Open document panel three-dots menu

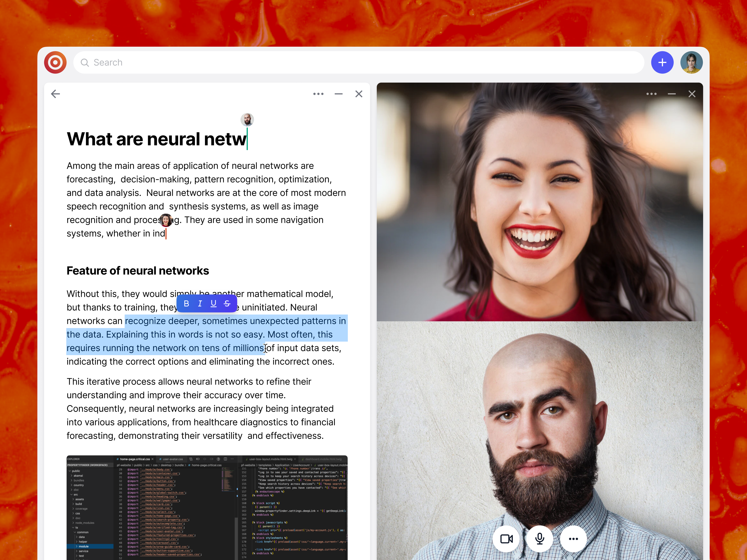pos(318,94)
